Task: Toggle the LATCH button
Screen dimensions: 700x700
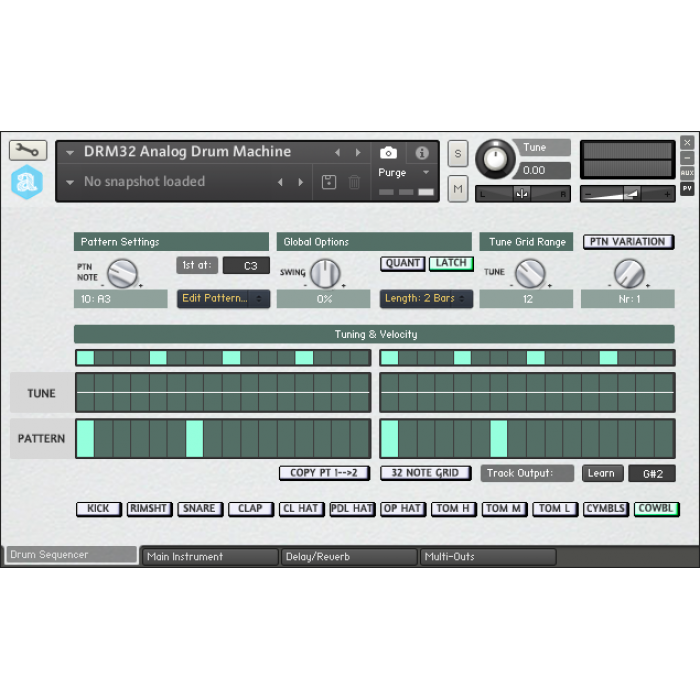Action: pyautogui.click(x=451, y=263)
